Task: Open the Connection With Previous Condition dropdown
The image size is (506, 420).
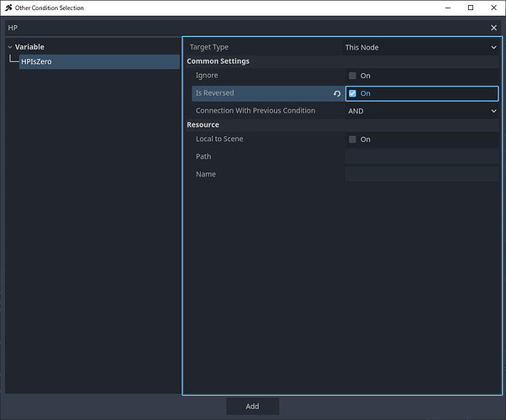Action: coord(420,111)
